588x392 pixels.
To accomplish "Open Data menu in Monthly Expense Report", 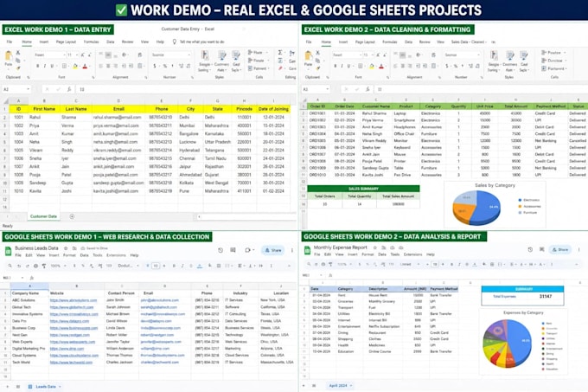I will click(381, 254).
